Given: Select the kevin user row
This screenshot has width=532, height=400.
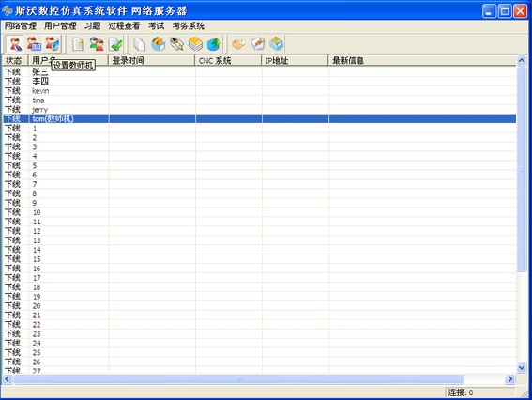Looking at the screenshot, I should (260, 91).
